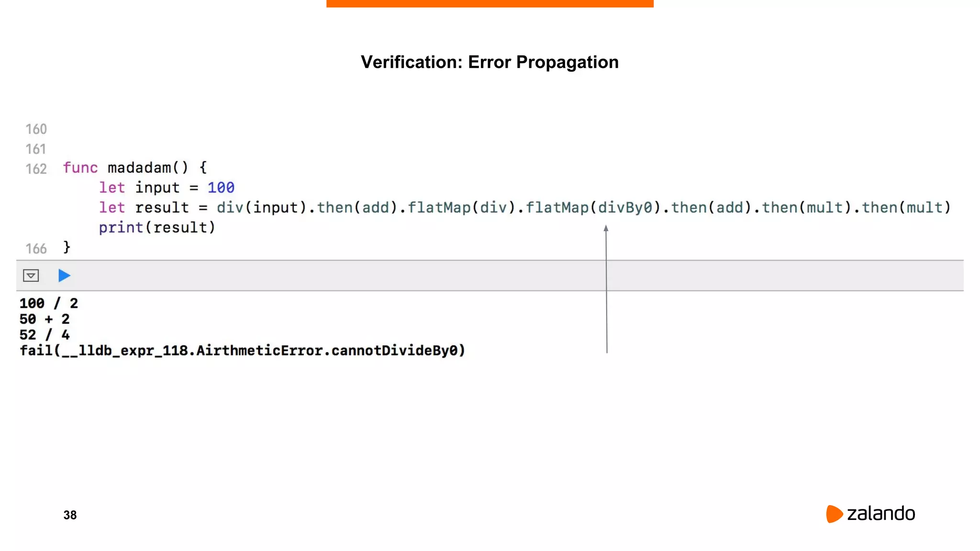Screen dimensions: 980x551
Task: Click line number 161 in gutter
Action: [x=36, y=149]
